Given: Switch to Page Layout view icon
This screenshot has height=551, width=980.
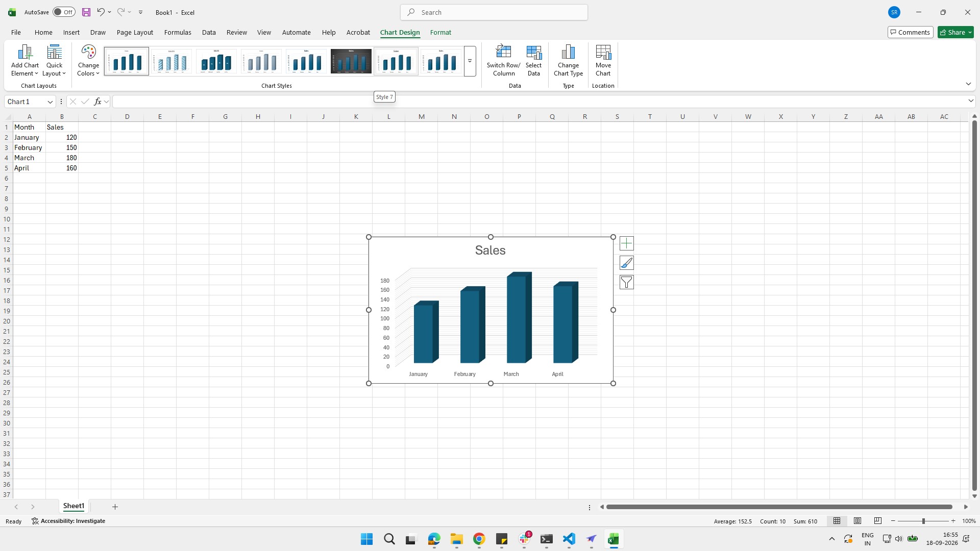Looking at the screenshot, I should 857,521.
